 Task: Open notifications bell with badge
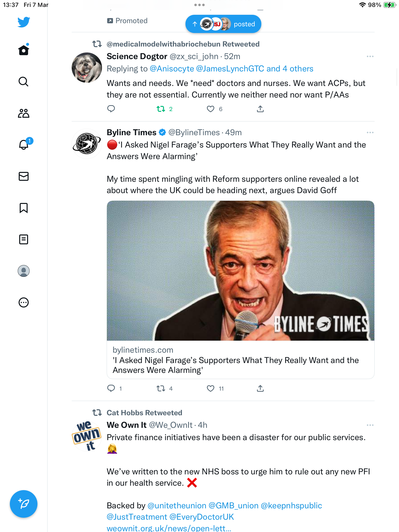point(24,144)
